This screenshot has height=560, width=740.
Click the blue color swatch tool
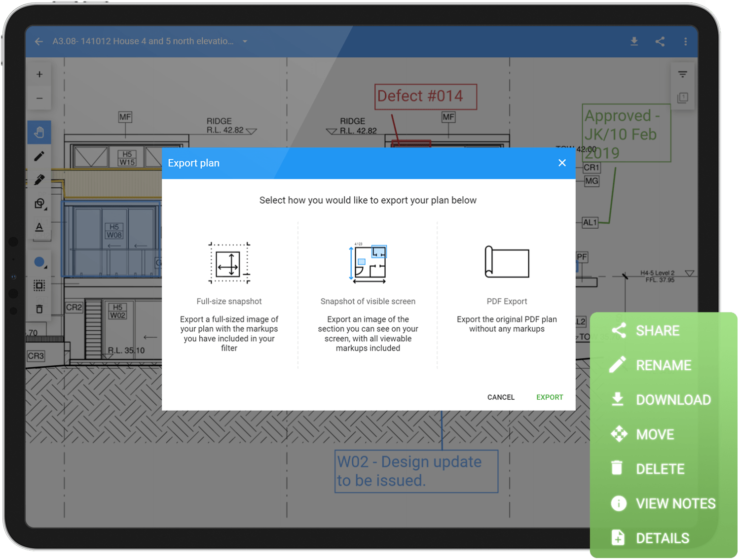[x=39, y=262]
